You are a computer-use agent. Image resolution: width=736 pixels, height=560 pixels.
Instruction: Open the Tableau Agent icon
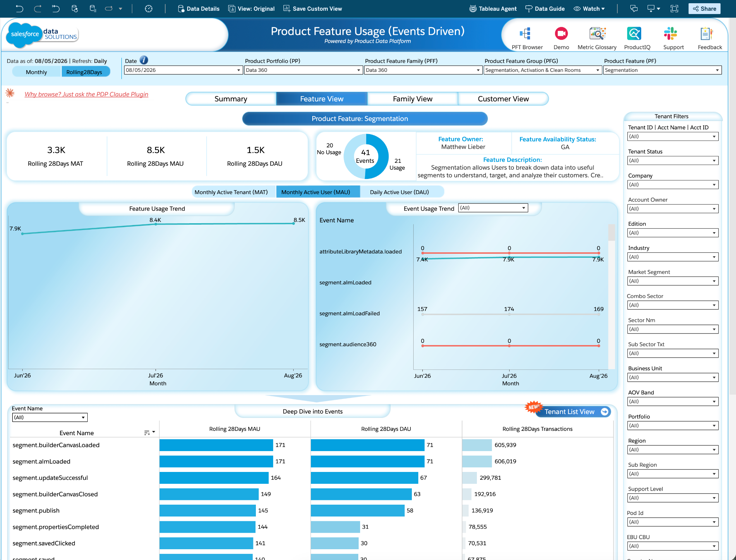pos(473,9)
